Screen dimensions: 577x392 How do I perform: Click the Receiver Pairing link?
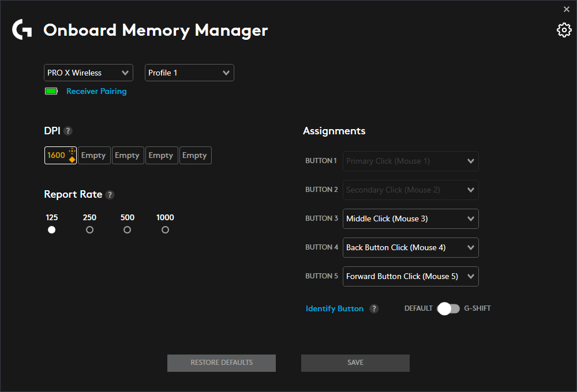96,91
